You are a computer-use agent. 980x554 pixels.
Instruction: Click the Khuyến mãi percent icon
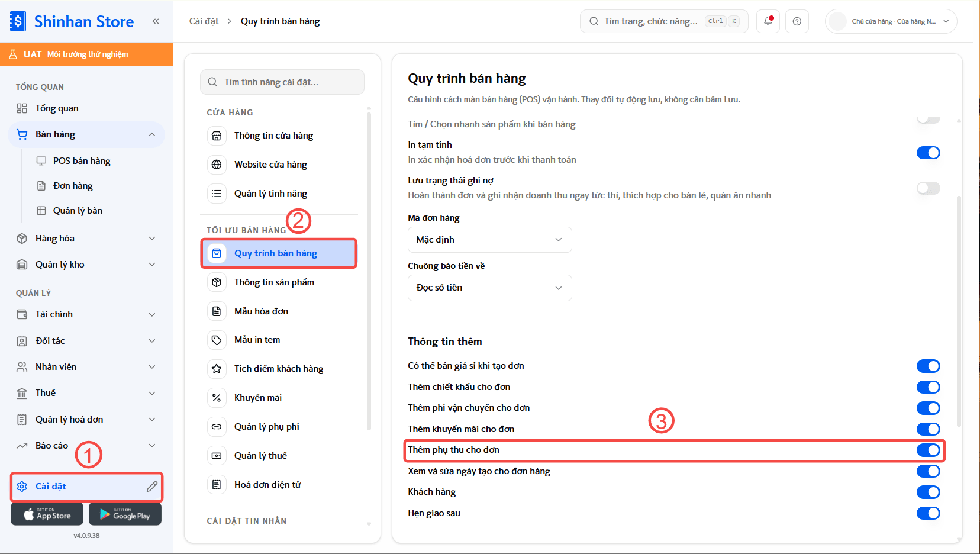click(x=217, y=398)
